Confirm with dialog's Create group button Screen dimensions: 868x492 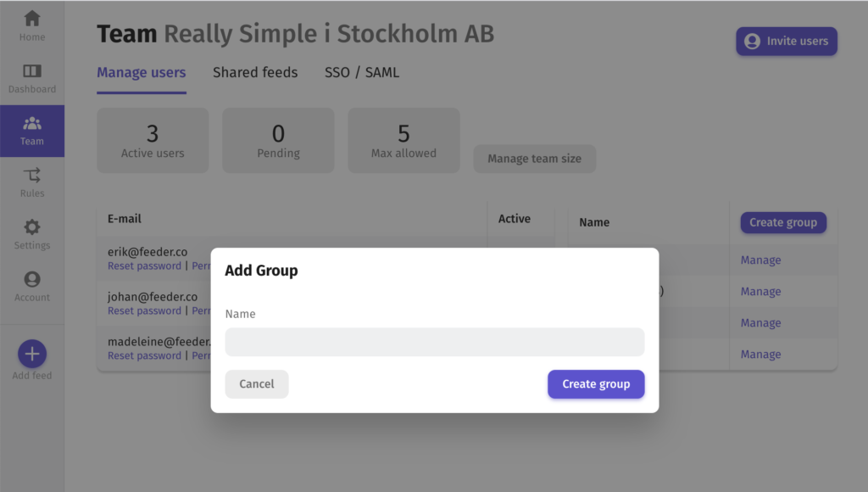596,384
